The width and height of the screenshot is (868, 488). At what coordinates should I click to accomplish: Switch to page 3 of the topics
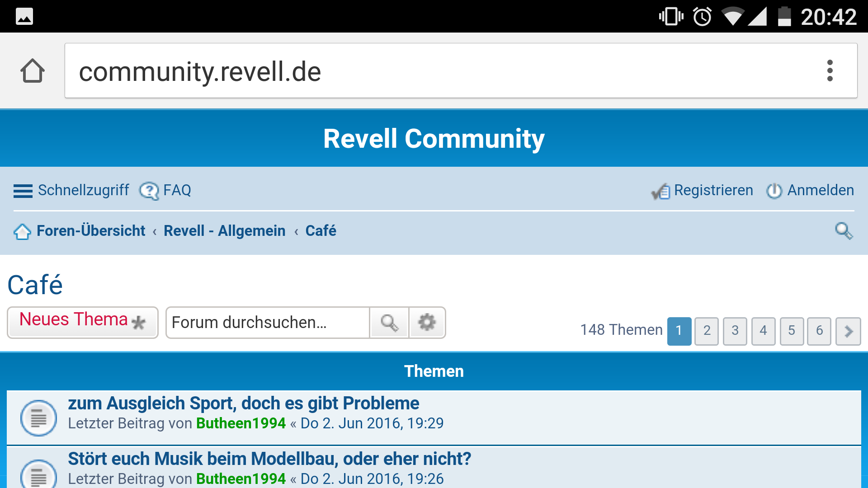click(x=735, y=331)
